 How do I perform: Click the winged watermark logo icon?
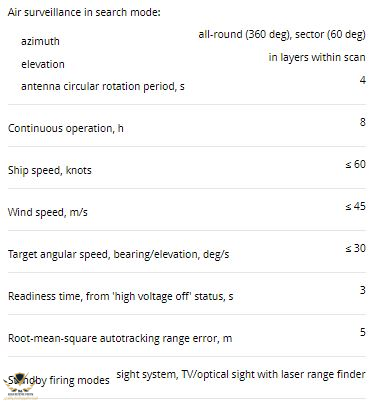pos(19,385)
